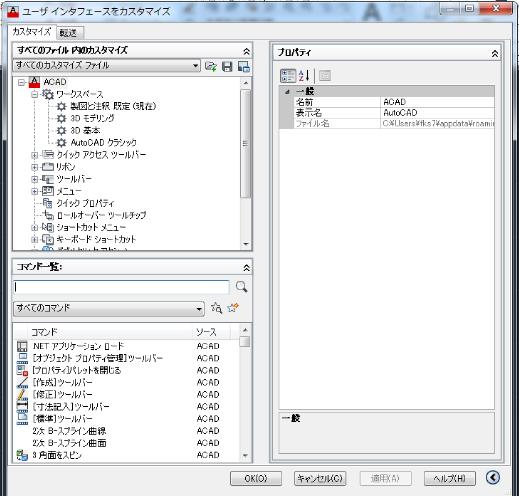The width and height of the screenshot is (519, 496).
Task: Switch to the 転送 tab
Action: point(69,33)
